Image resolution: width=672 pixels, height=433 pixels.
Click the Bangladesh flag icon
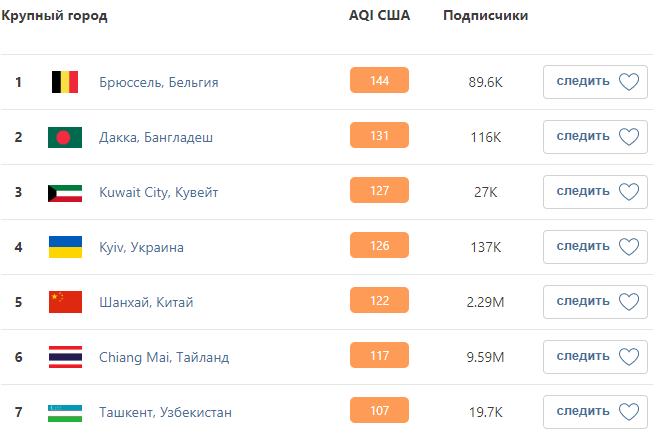(65, 137)
